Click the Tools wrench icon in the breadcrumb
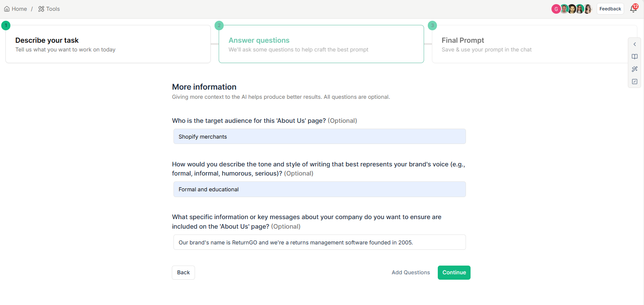Screen dimensions: 644x305 [x=41, y=9]
